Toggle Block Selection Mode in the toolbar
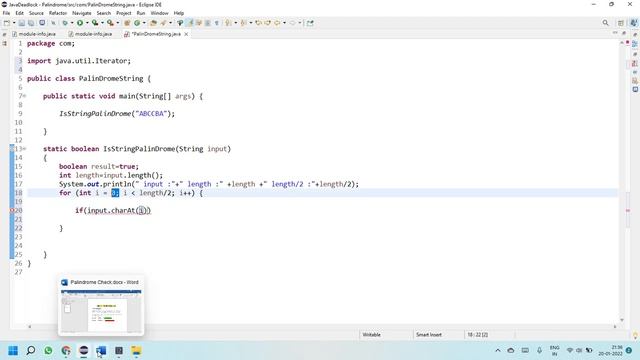 [x=207, y=23]
